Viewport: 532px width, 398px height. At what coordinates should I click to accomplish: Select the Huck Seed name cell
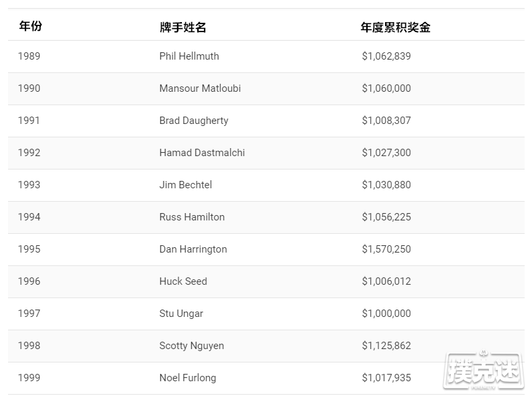click(x=183, y=281)
